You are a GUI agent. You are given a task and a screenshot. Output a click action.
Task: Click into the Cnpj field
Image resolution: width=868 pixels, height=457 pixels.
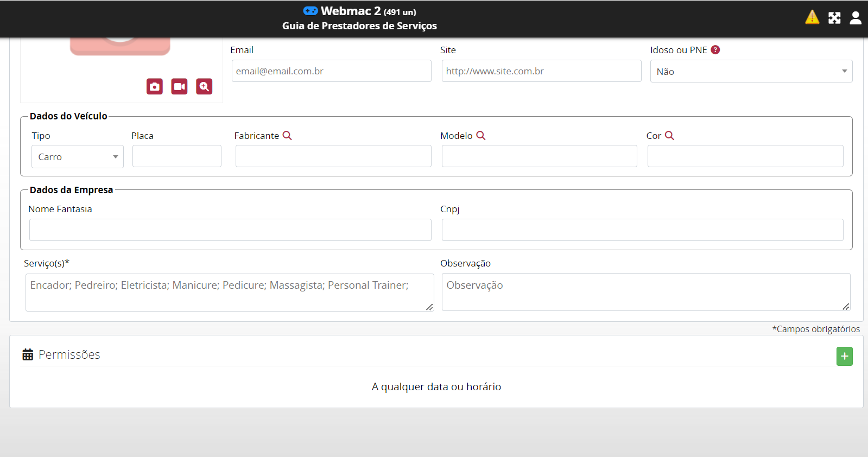coord(642,230)
